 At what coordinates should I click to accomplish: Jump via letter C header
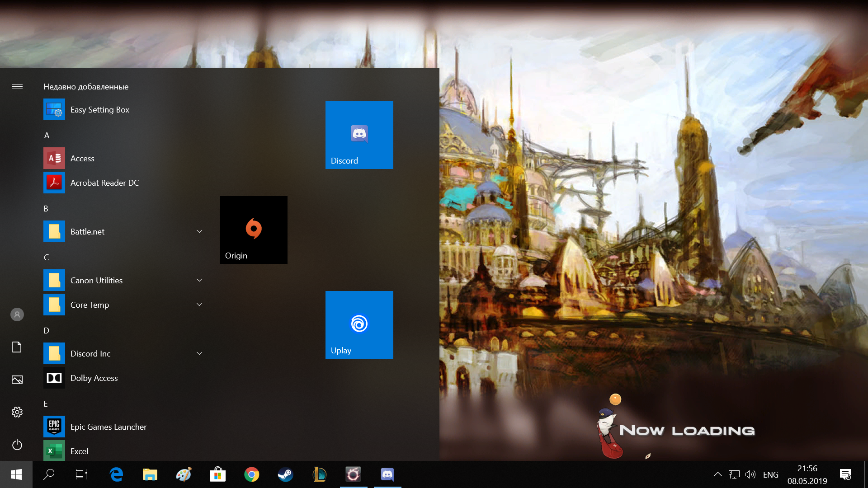[x=46, y=258]
